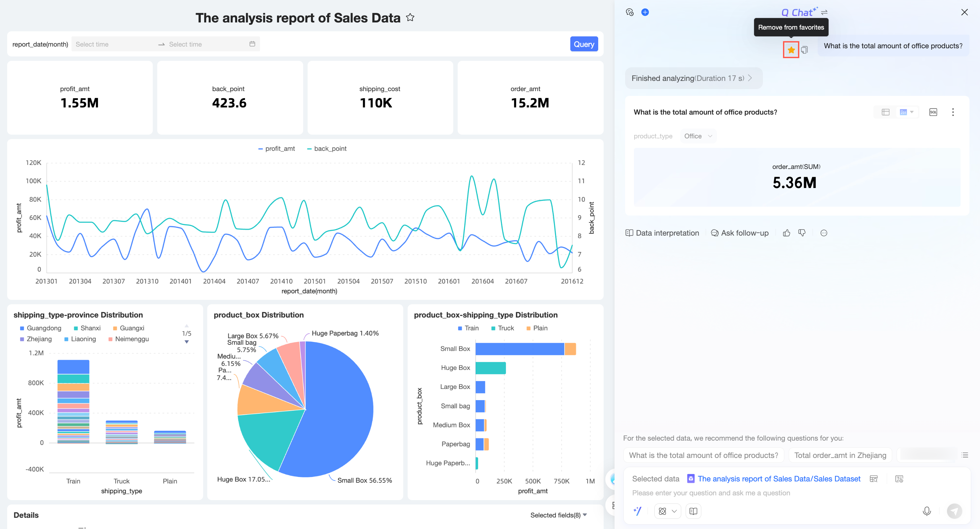
Task: Go to next legend page arrow
Action: 186,342
